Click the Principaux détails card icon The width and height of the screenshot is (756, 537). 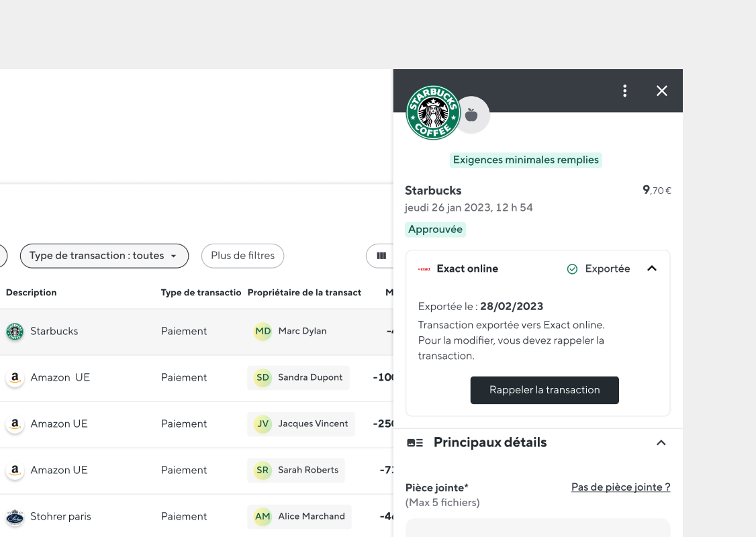[x=415, y=442]
